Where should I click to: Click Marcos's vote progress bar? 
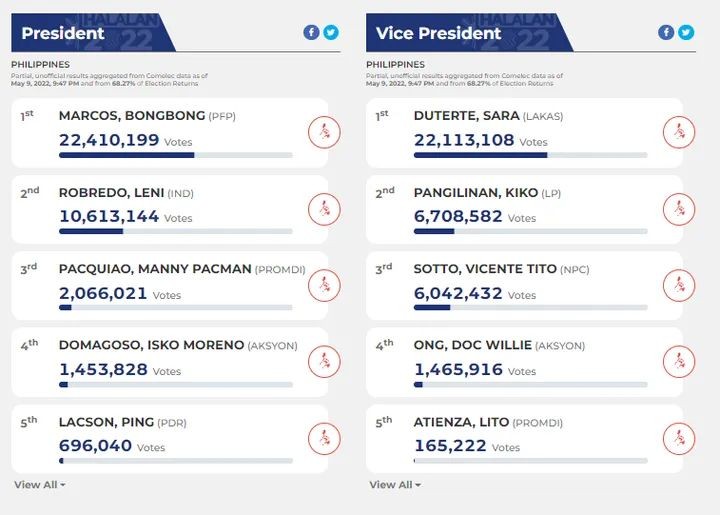176,155
